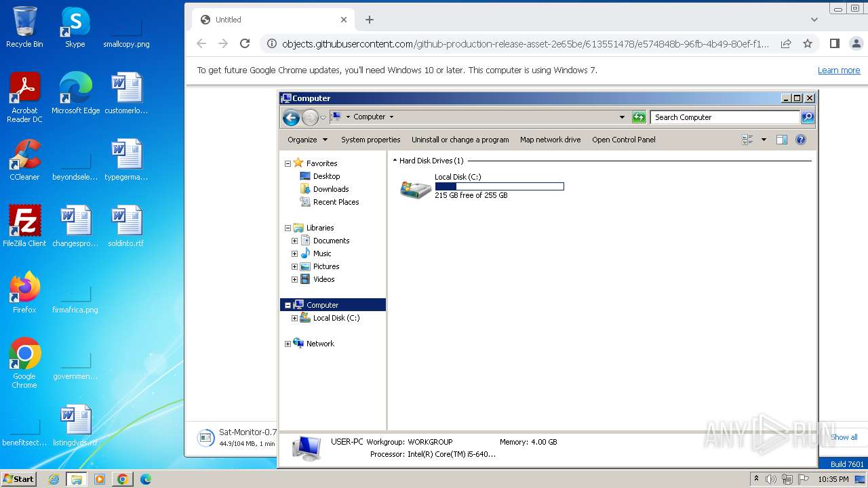Select Videos library in navigation pane
The height and width of the screenshot is (488, 868).
(x=323, y=279)
